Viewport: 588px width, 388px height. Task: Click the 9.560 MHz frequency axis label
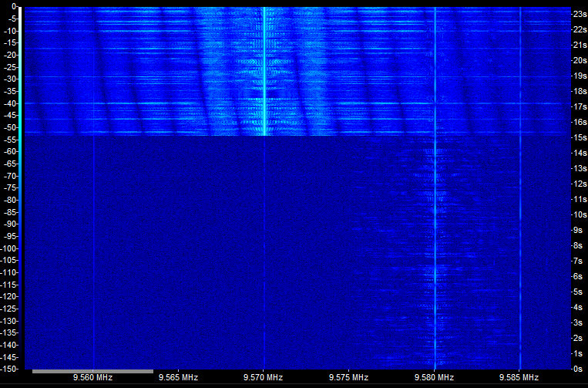(92, 377)
